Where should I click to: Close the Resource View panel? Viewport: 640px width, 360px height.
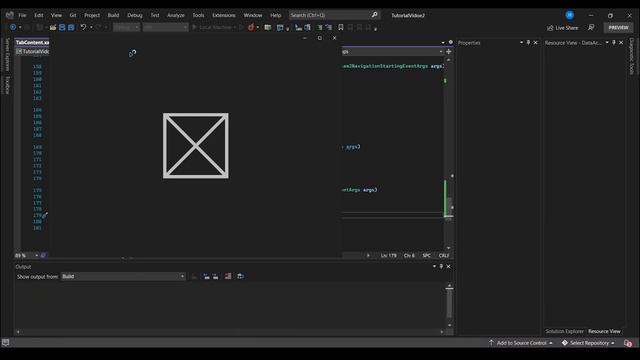click(621, 42)
